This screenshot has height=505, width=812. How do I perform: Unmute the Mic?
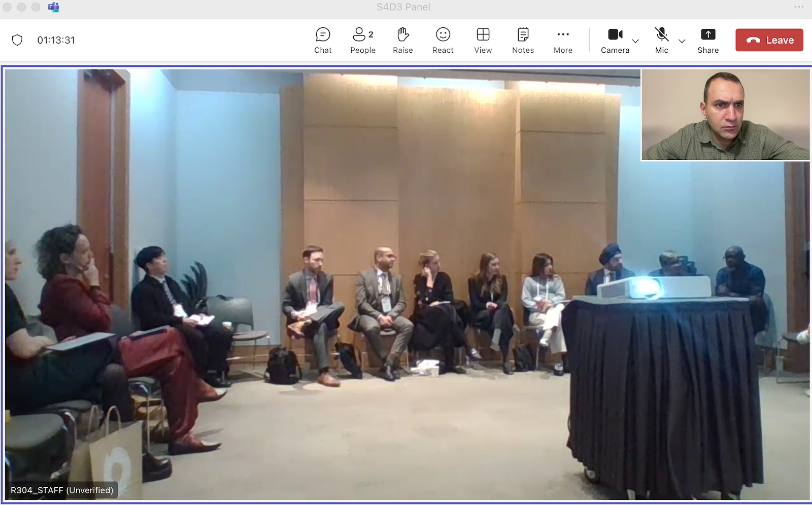[x=661, y=40]
